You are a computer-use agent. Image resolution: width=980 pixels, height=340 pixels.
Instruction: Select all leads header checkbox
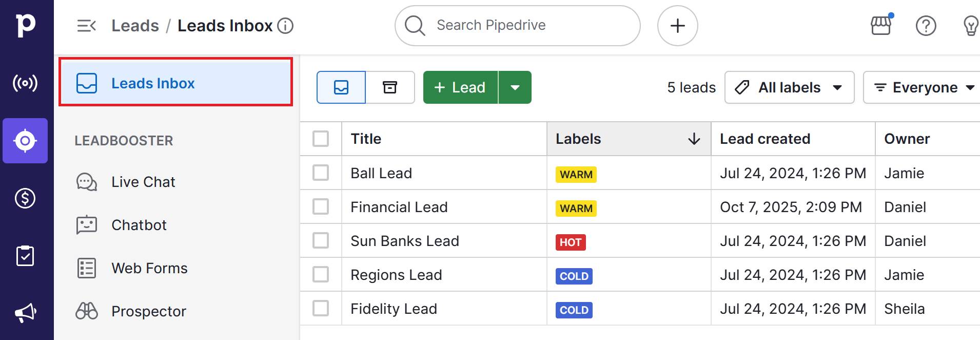[321, 139]
